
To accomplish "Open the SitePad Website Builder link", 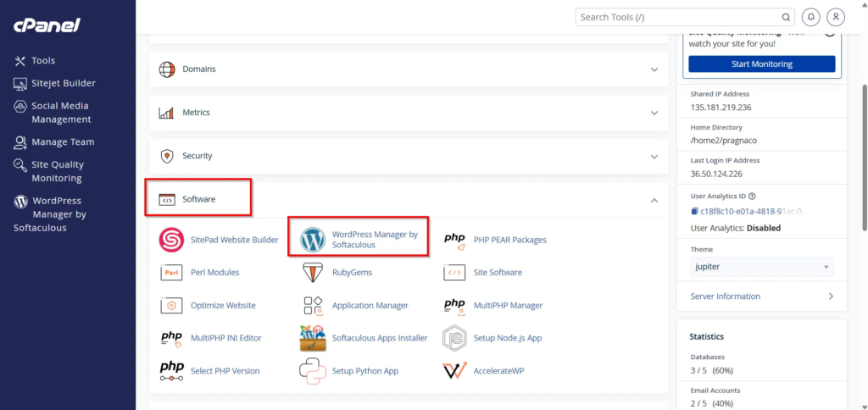I will pyautogui.click(x=235, y=240).
